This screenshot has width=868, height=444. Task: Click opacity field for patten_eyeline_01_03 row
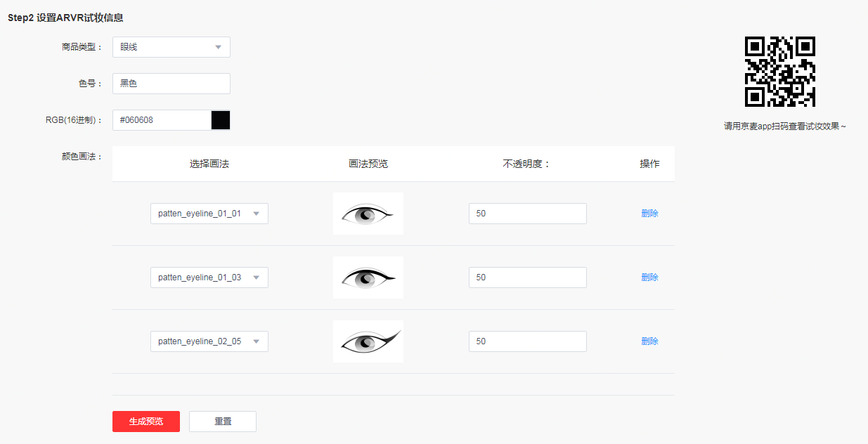[527, 277]
